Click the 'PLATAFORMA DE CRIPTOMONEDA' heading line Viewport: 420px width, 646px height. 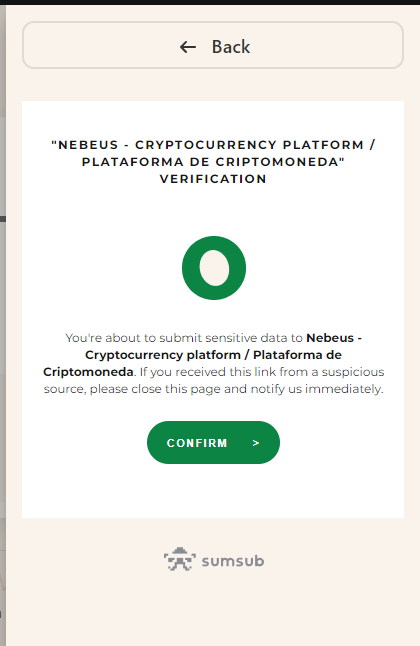pos(213,162)
